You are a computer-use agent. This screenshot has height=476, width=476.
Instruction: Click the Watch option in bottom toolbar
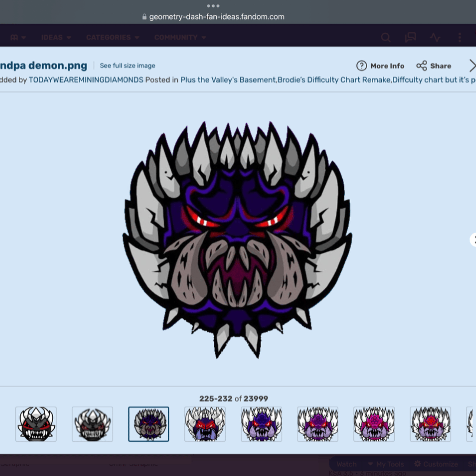[346, 464]
